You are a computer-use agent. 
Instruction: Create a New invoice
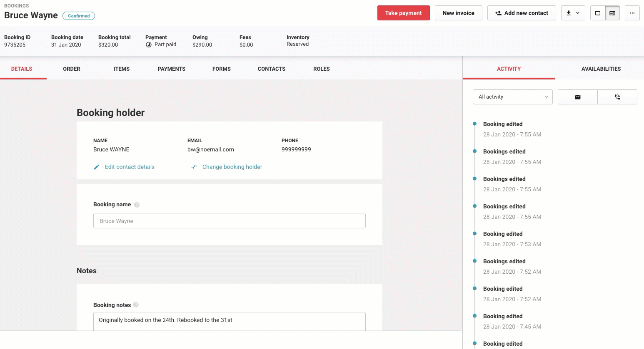(x=458, y=13)
